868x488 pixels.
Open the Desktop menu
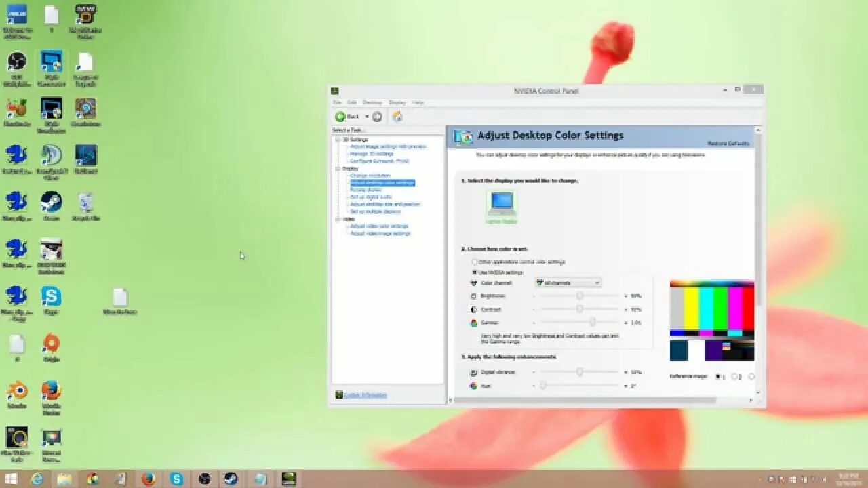coord(372,102)
